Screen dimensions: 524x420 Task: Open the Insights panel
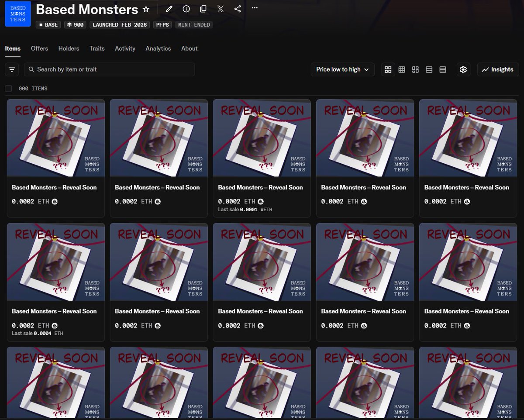pos(498,69)
